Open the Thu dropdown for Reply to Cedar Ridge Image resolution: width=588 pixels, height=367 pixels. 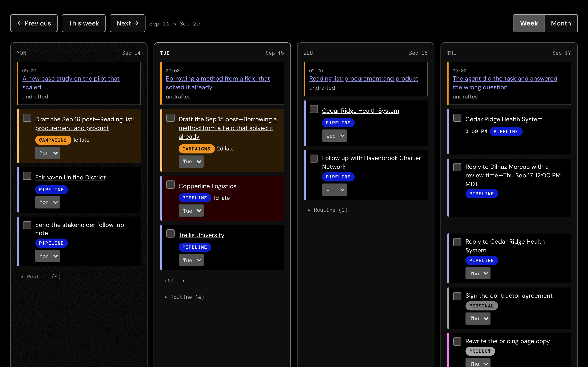[x=478, y=273]
